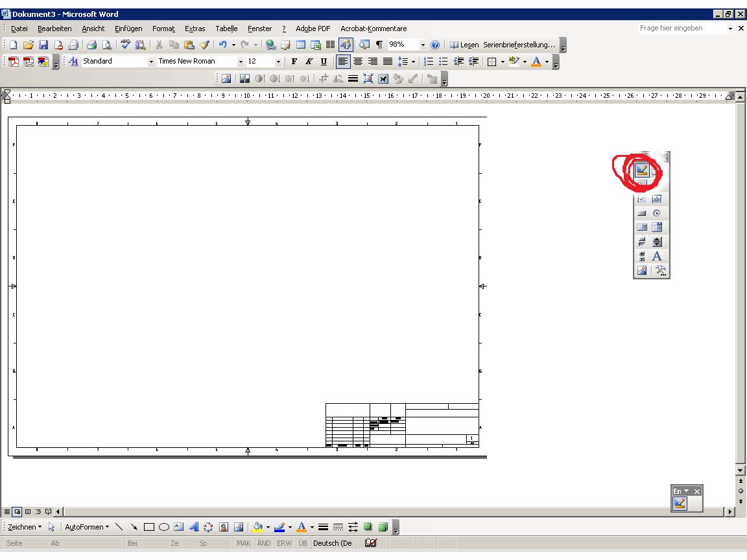Image resolution: width=747 pixels, height=560 pixels.
Task: Run spelling and grammar check
Action: coord(126,45)
